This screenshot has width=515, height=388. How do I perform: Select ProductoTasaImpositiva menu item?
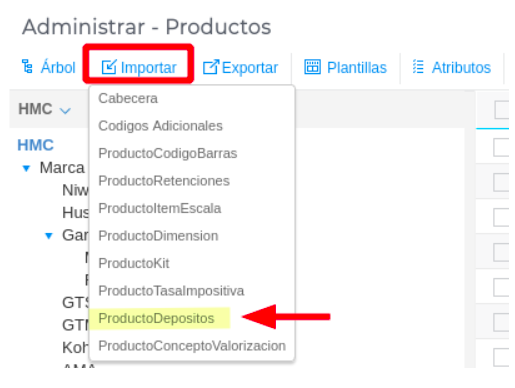(x=171, y=291)
